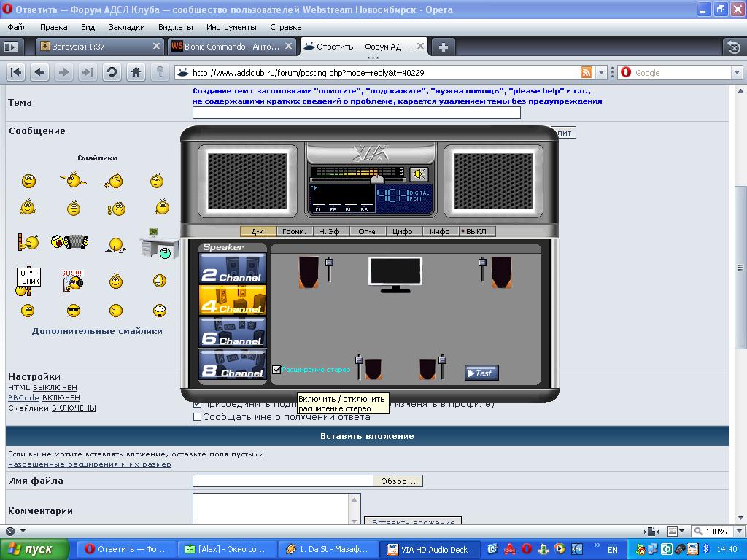Adjust the VIA master volume slider
This screenshot has width=747, height=560.
point(377,179)
